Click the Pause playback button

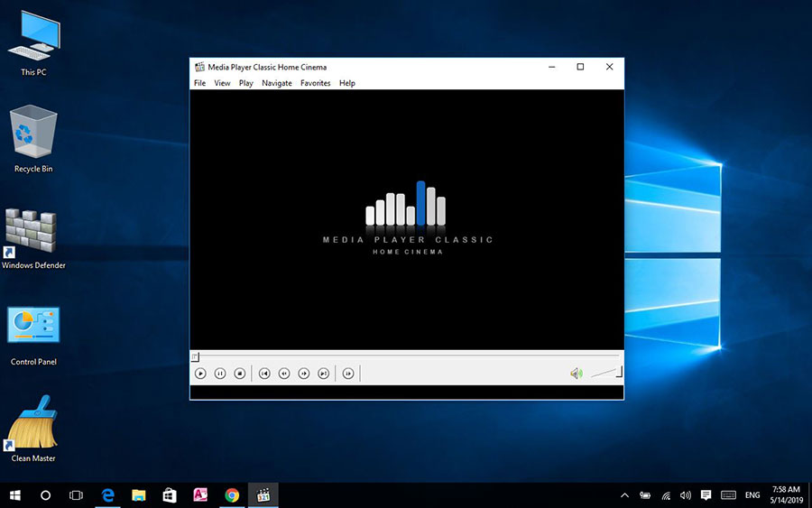click(220, 374)
